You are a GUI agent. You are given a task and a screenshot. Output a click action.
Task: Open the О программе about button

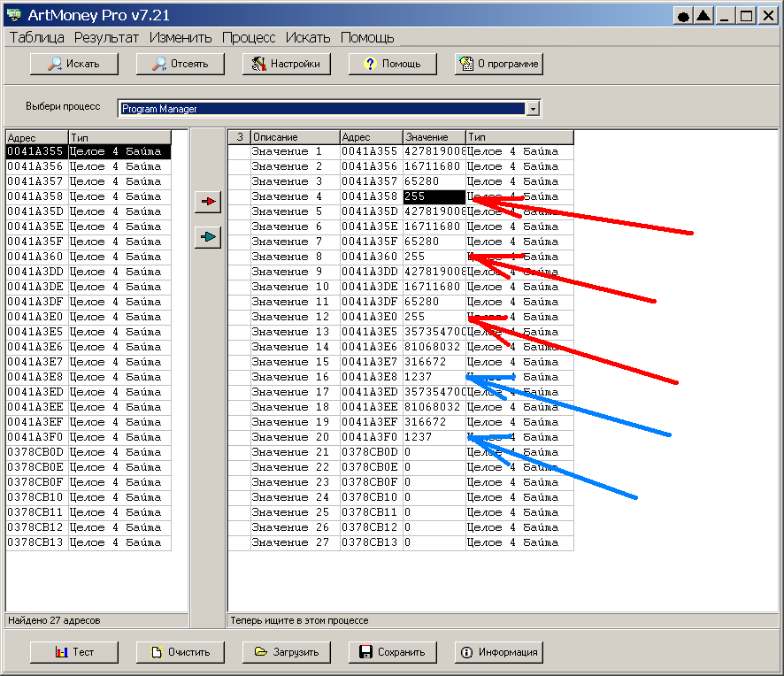point(498,64)
